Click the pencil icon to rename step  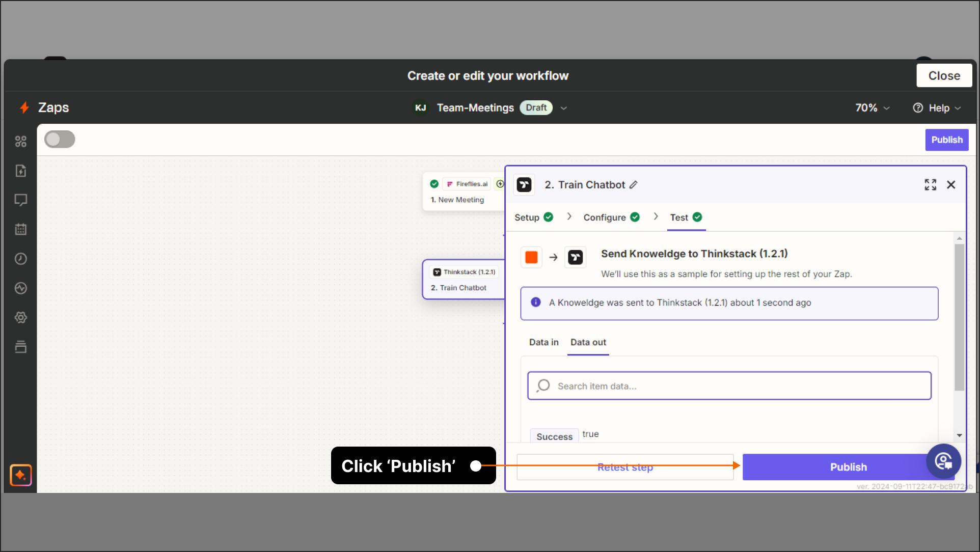coord(633,185)
